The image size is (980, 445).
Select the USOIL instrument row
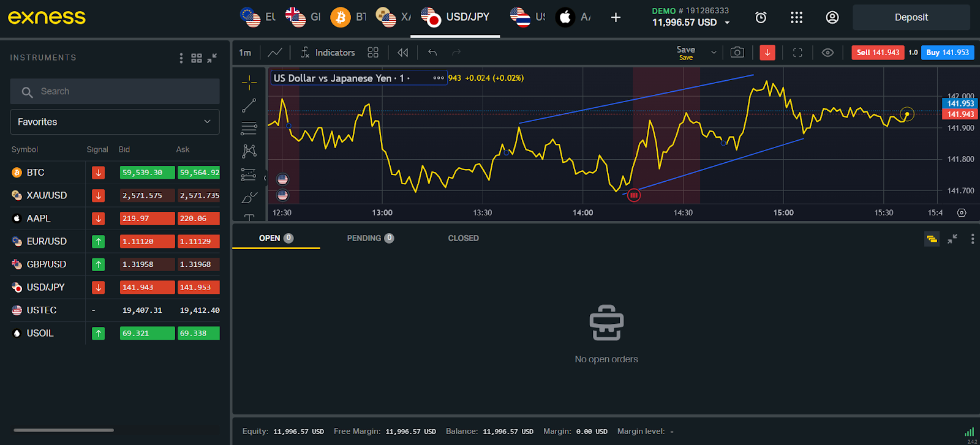click(x=115, y=333)
